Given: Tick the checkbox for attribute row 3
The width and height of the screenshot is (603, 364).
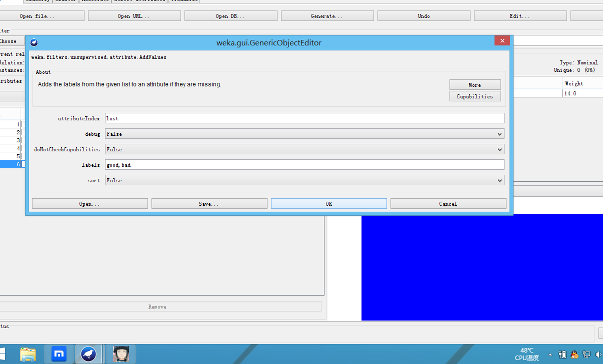Looking at the screenshot, I should coord(23,140).
